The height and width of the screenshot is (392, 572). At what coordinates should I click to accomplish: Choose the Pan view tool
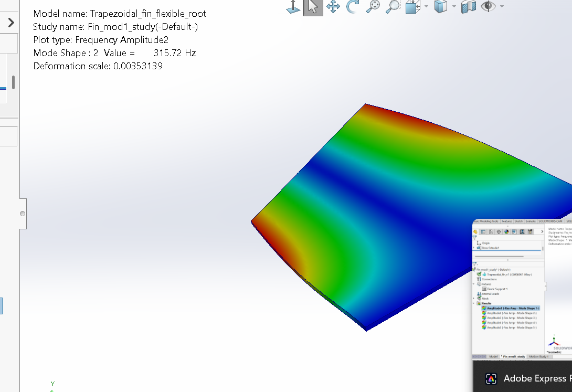tap(333, 7)
